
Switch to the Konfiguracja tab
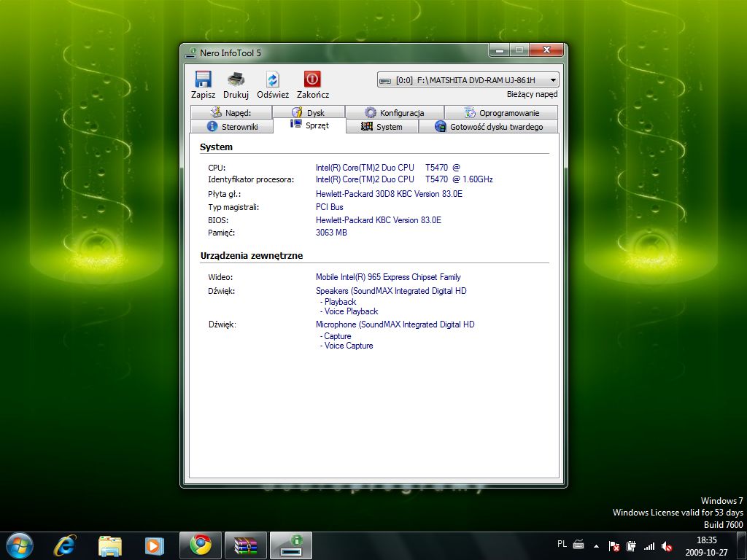tap(395, 112)
